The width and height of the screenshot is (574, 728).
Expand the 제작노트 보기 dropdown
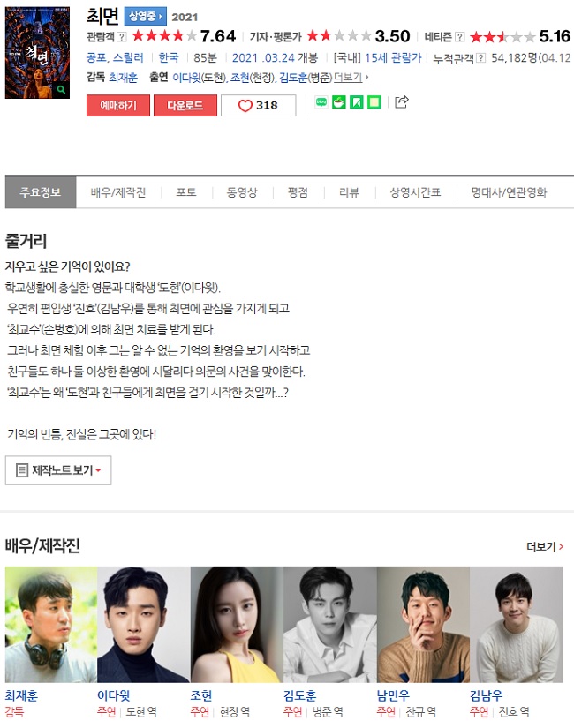pyautogui.click(x=58, y=470)
